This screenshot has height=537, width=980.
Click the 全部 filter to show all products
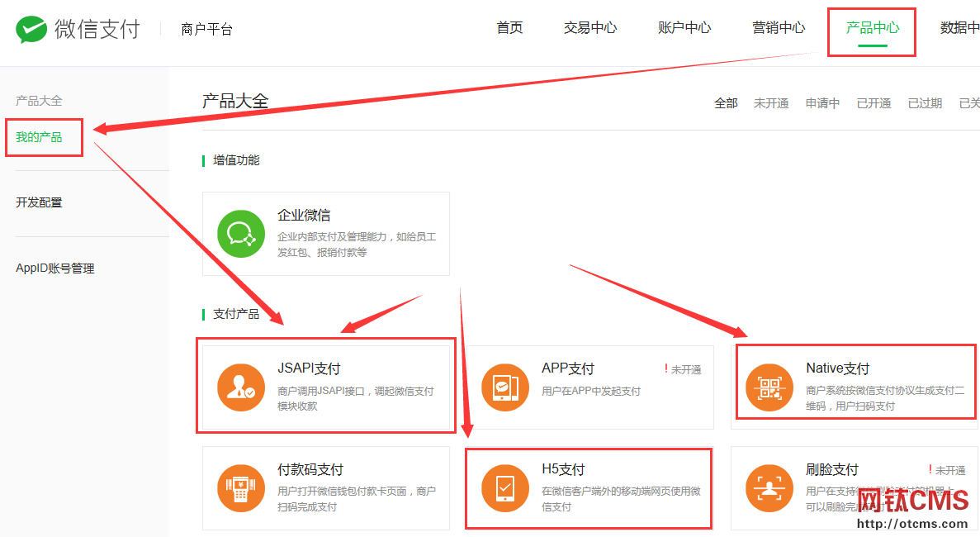pyautogui.click(x=726, y=102)
